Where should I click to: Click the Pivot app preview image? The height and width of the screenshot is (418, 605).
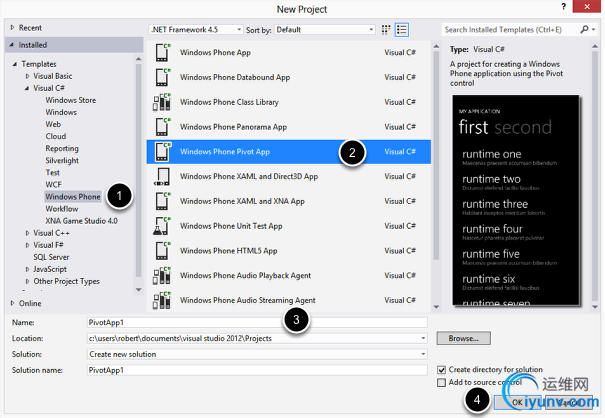516,200
